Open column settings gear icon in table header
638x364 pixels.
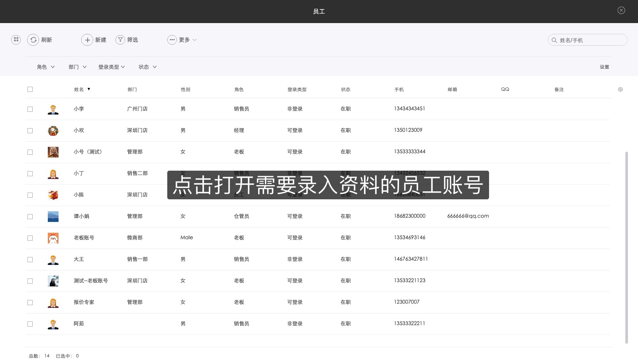[620, 90]
